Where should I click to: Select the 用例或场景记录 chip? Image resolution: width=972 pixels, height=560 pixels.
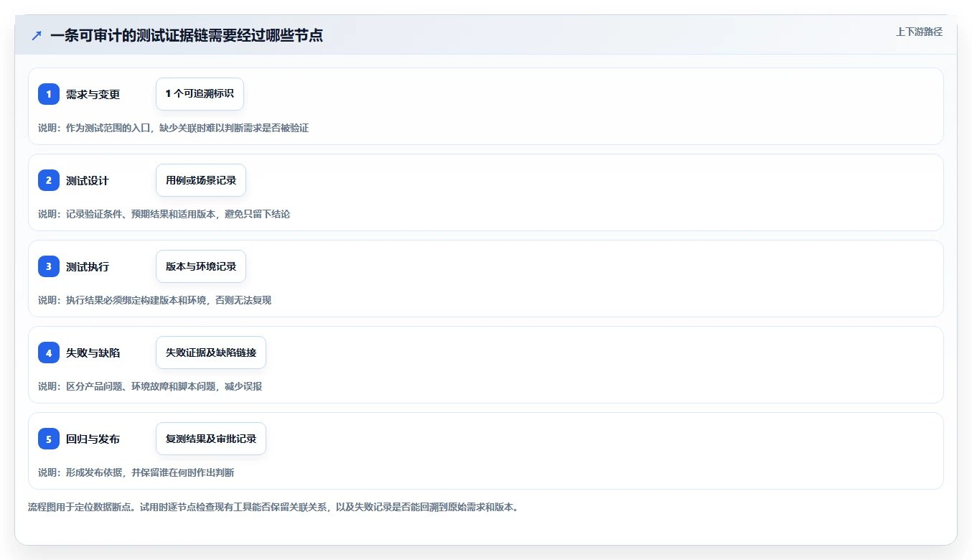(x=201, y=180)
